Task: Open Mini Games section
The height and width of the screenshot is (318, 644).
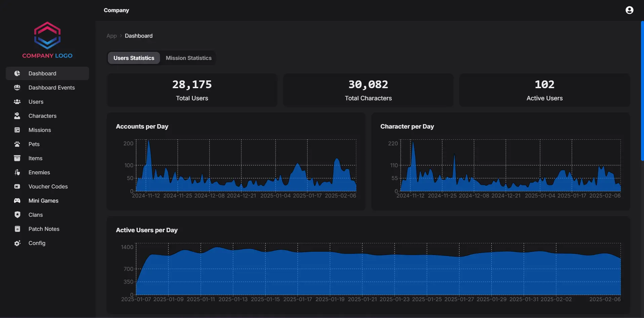Action: (47, 201)
